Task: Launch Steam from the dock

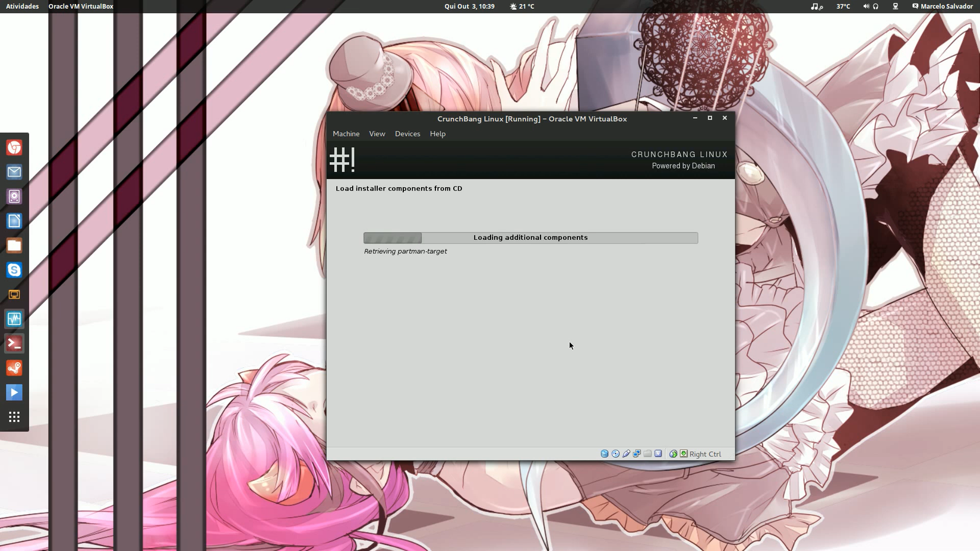Action: pyautogui.click(x=14, y=368)
